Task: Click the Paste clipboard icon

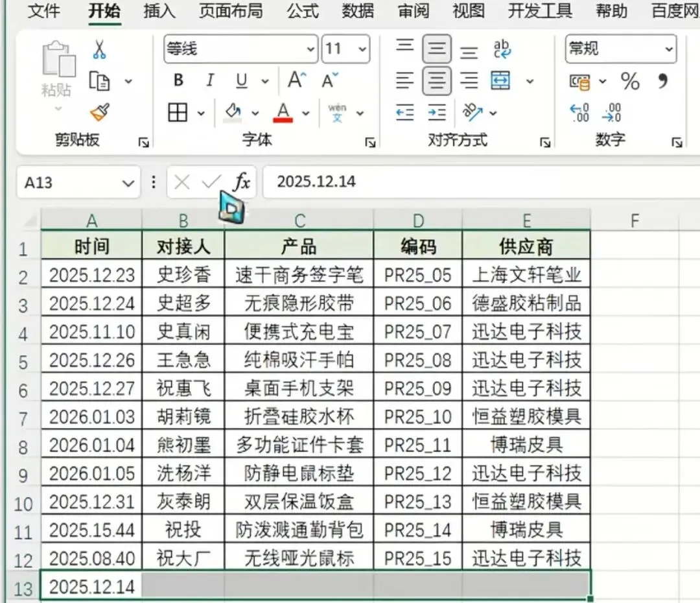Action: 58,59
